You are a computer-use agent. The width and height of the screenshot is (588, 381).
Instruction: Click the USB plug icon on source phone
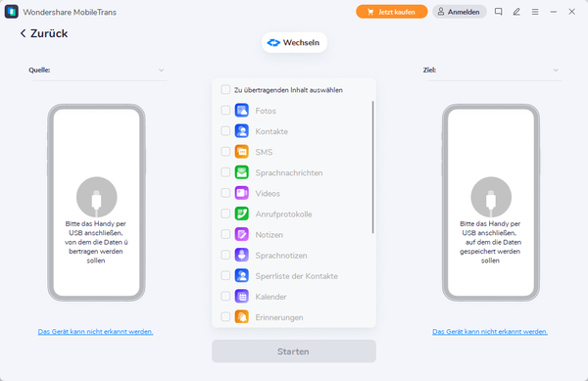point(97,198)
